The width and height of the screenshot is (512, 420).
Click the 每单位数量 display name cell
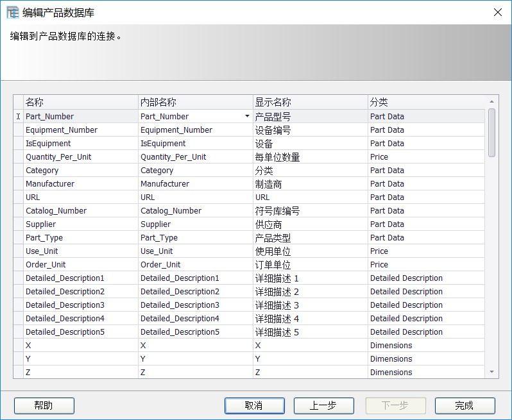310,157
